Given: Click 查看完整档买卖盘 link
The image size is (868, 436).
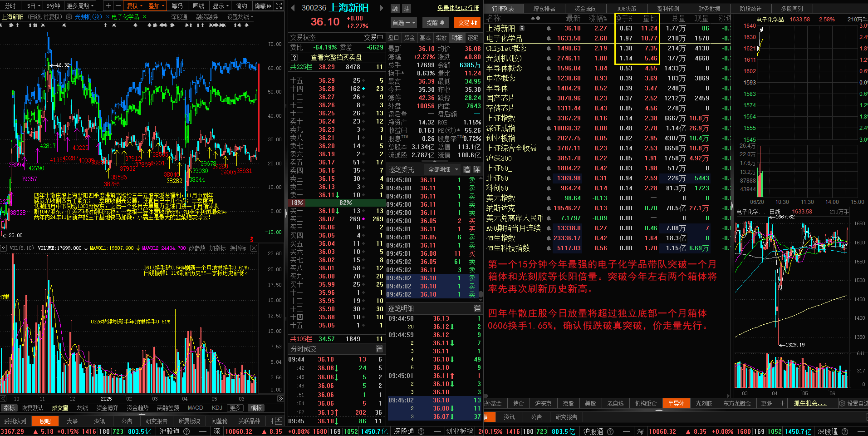Looking at the screenshot, I should tap(336, 58).
